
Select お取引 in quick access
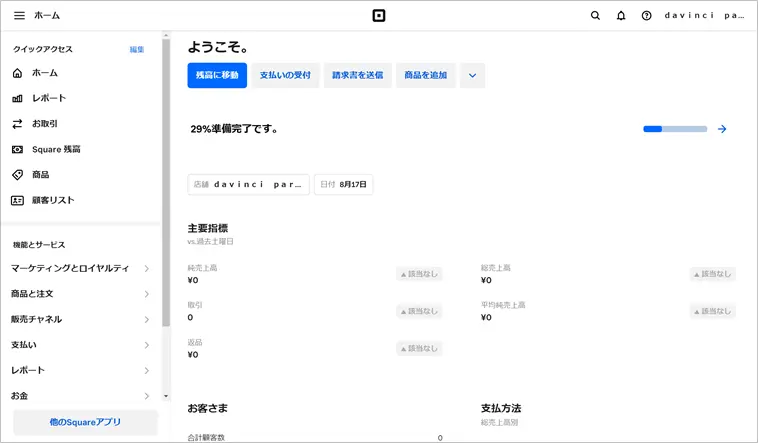pyautogui.click(x=45, y=124)
